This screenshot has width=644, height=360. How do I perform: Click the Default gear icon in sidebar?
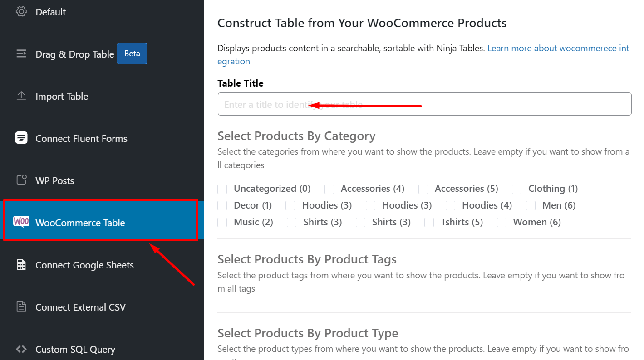21,12
